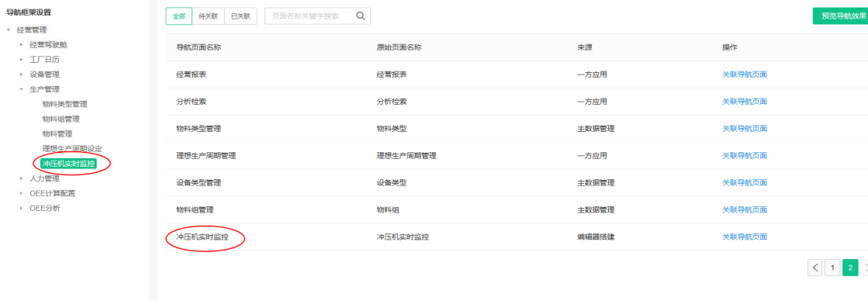Screen dimensions: 868x301
Task: Click 编辑器搭建 source cell
Action: tap(596, 237)
